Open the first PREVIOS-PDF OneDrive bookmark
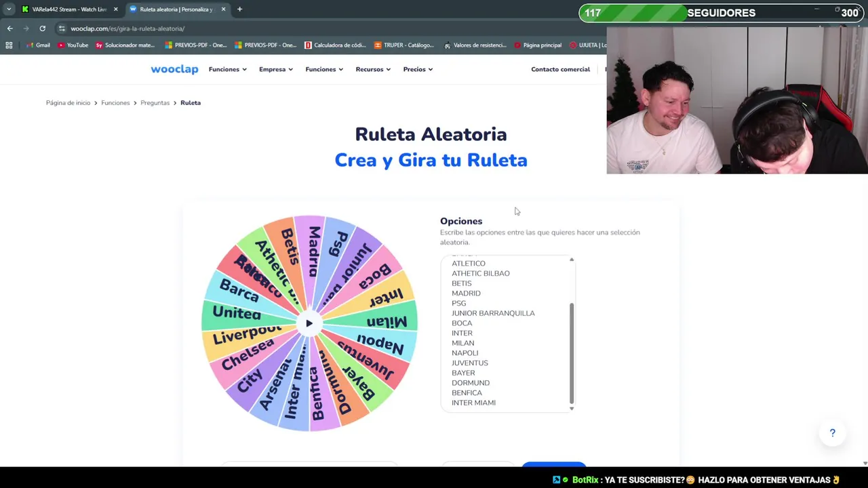The image size is (868, 488). click(195, 45)
